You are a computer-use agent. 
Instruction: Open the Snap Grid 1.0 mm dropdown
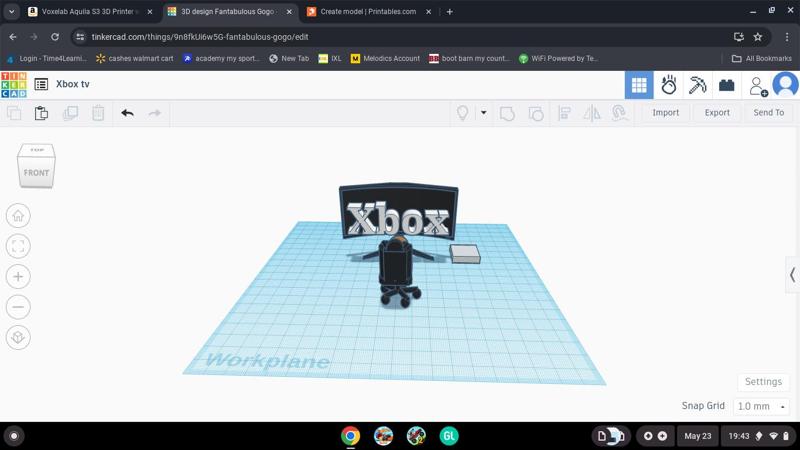click(761, 407)
